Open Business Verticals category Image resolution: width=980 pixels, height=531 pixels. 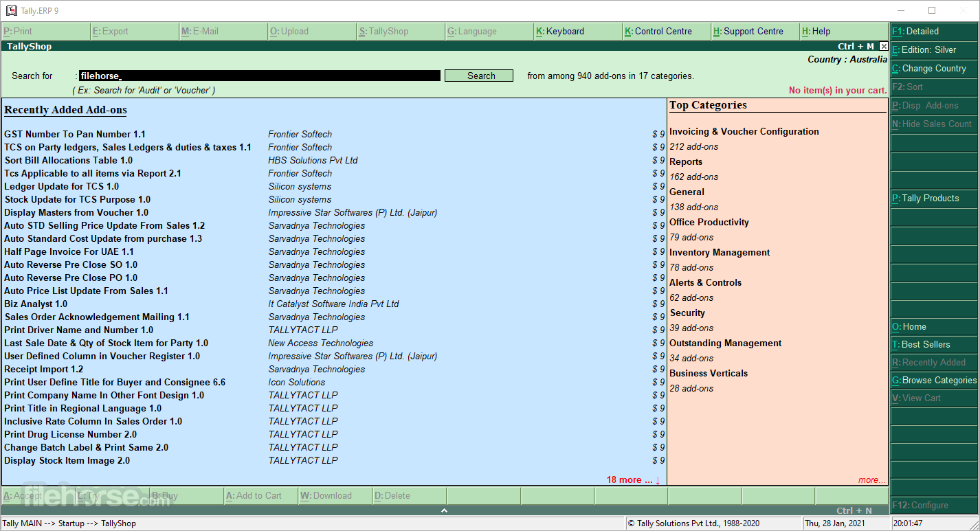point(709,374)
